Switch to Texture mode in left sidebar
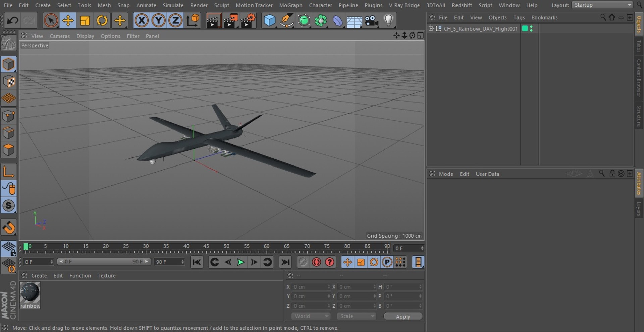 click(9, 81)
